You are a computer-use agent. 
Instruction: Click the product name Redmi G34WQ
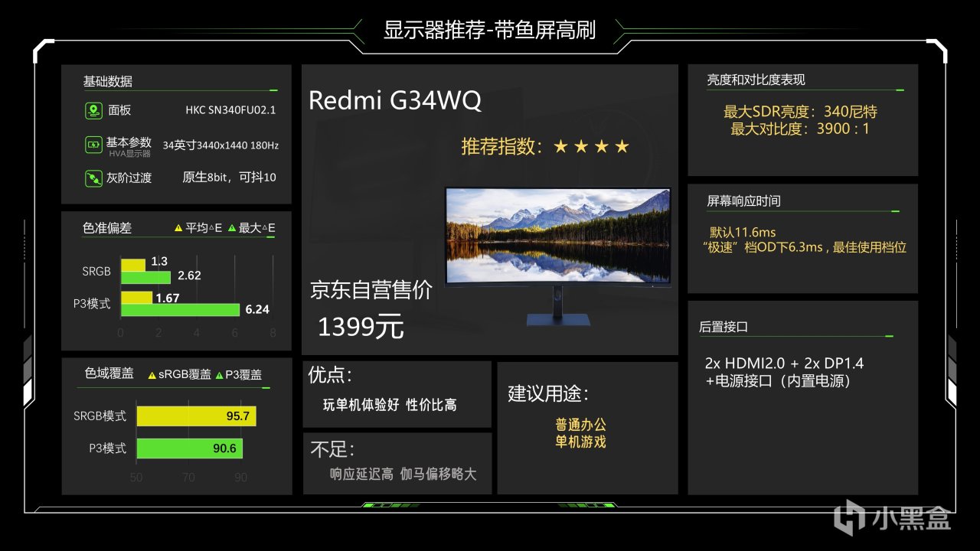(395, 101)
